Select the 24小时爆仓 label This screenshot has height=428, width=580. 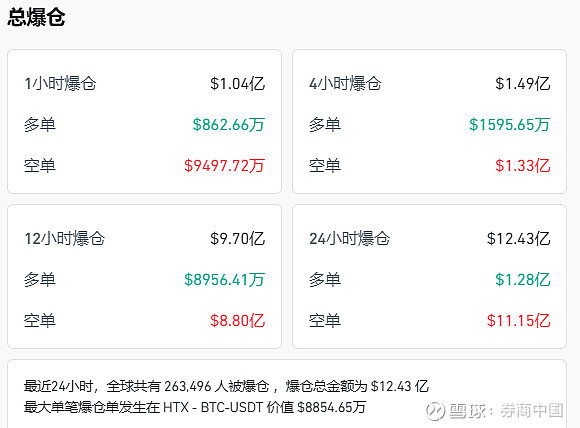pos(350,239)
